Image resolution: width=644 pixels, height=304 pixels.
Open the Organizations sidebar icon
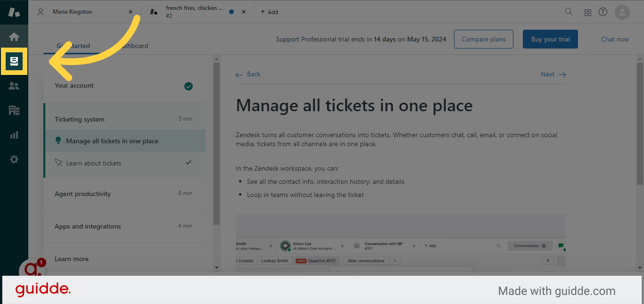coord(14,110)
